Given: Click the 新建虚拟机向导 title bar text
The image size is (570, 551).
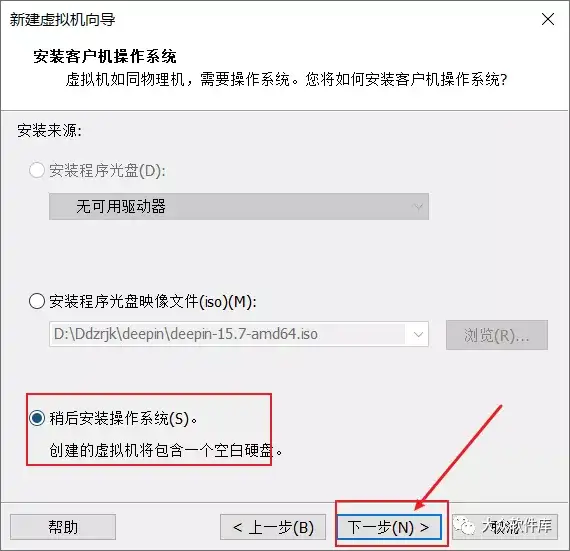Looking at the screenshot, I should [63, 20].
